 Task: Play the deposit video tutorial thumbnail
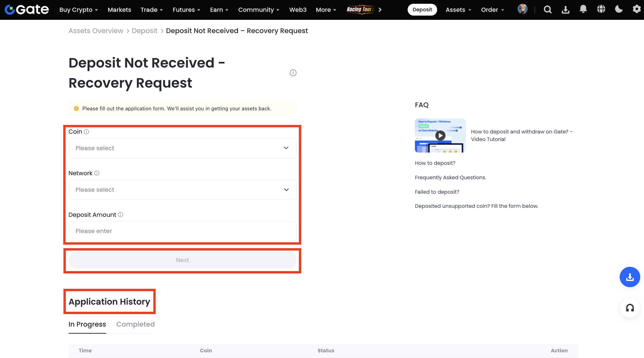coord(440,136)
